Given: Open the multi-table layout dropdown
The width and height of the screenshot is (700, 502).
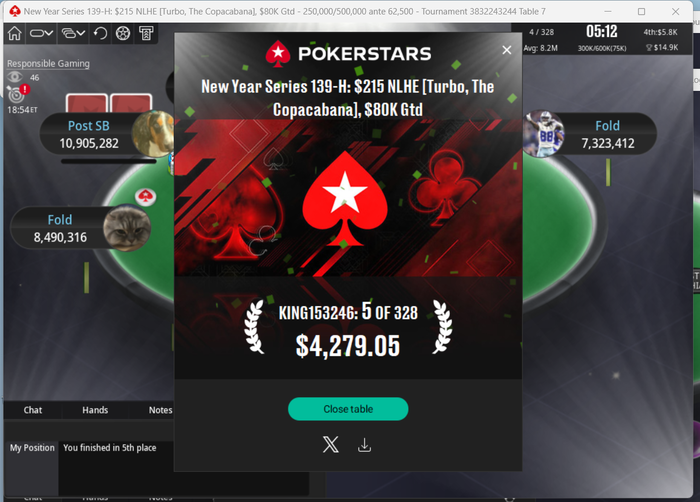Looking at the screenshot, I should point(73,33).
